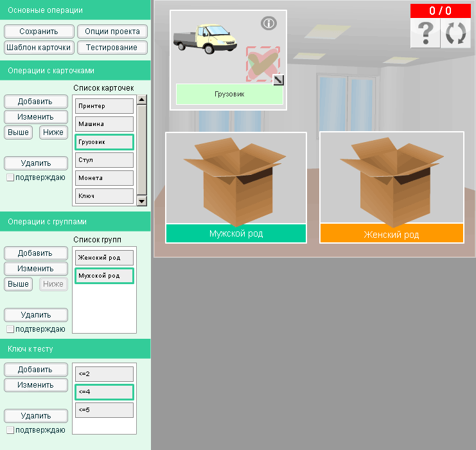This screenshot has height=450, width=476.
Task: Click the Ключ к тесту header
Action: pos(75,349)
